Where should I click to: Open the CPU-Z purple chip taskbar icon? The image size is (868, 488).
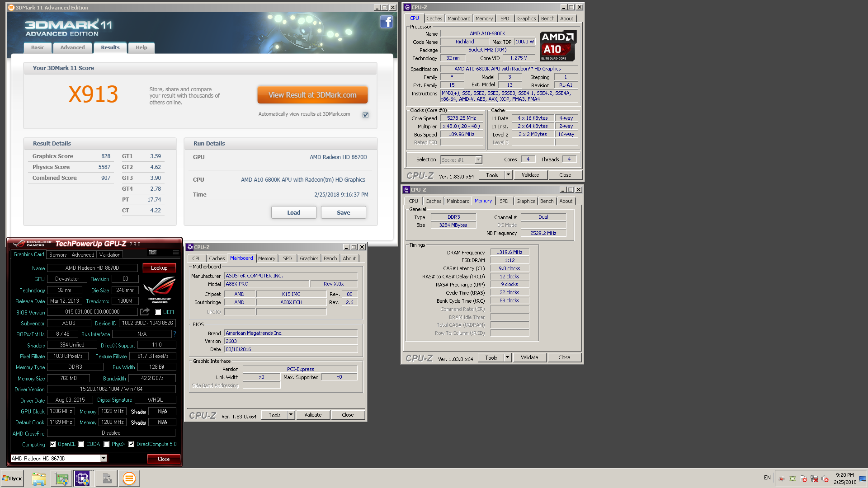(82, 478)
